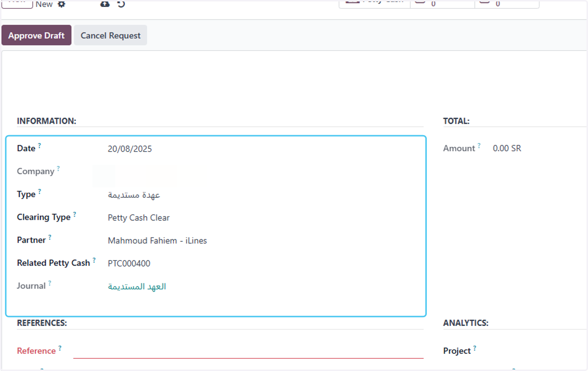588x371 pixels.
Task: Click the Clearing Type label
Action: 44,217
